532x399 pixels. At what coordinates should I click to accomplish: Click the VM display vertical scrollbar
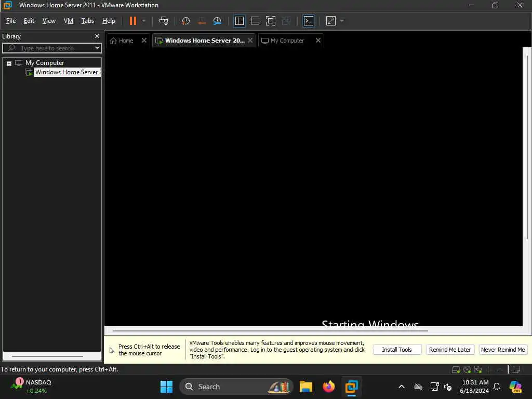point(527,148)
